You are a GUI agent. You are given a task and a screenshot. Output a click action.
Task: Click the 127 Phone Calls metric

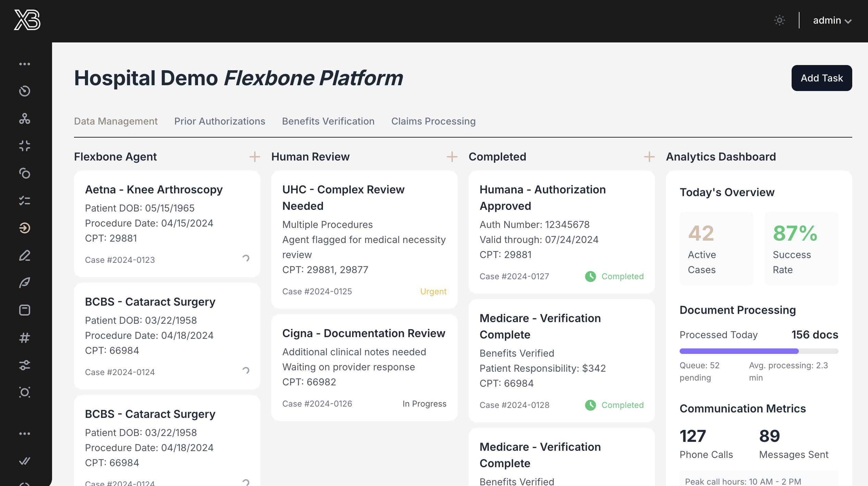(x=706, y=444)
